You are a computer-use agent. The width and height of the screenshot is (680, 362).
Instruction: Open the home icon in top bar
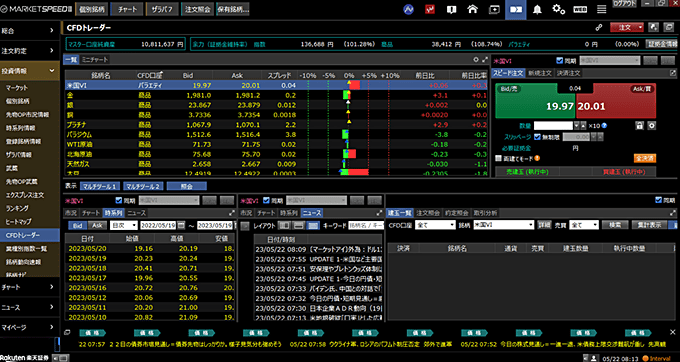click(473, 10)
